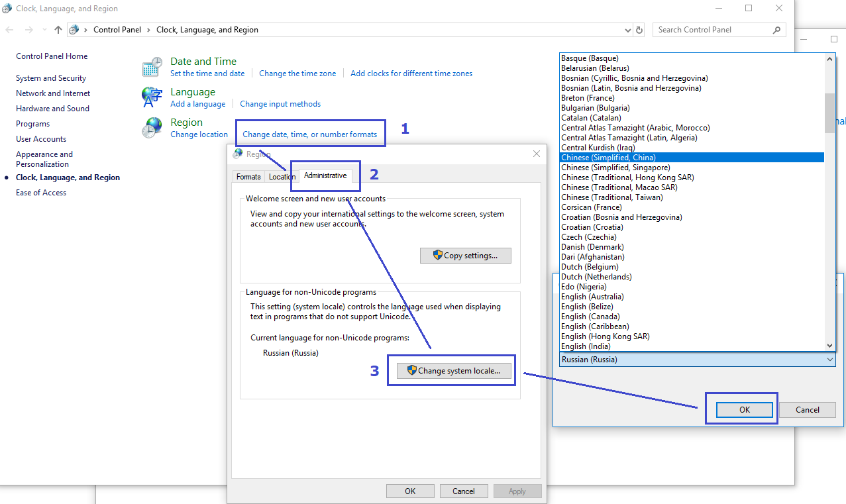Open Set the time and date
This screenshot has height=504, width=846.
click(207, 74)
